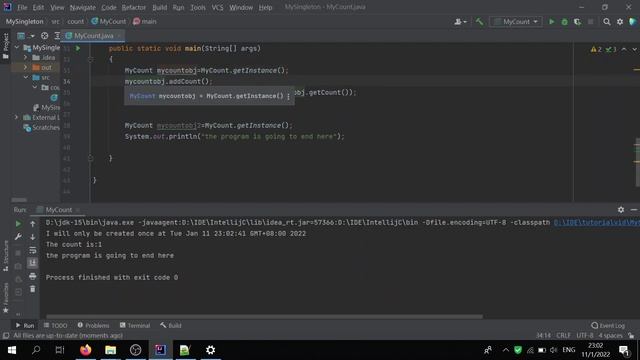This screenshot has width=640, height=360.
Task: Open the Refactor menu
Action: (133, 7)
